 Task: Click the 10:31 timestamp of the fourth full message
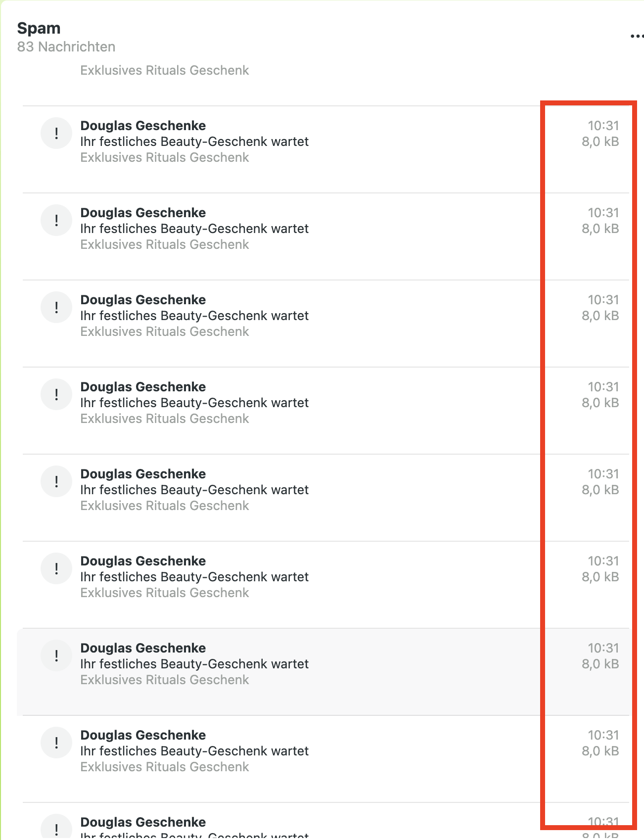point(603,387)
